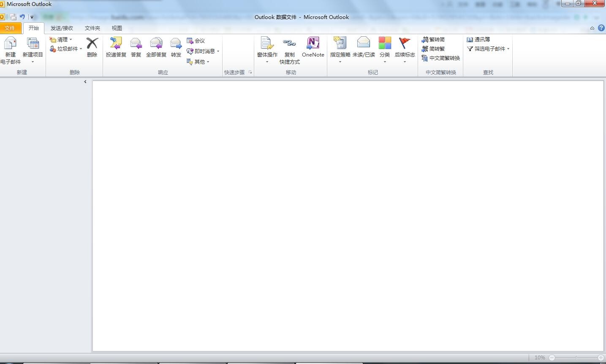
Task: Open the File (文件) tab
Action: 10,28
